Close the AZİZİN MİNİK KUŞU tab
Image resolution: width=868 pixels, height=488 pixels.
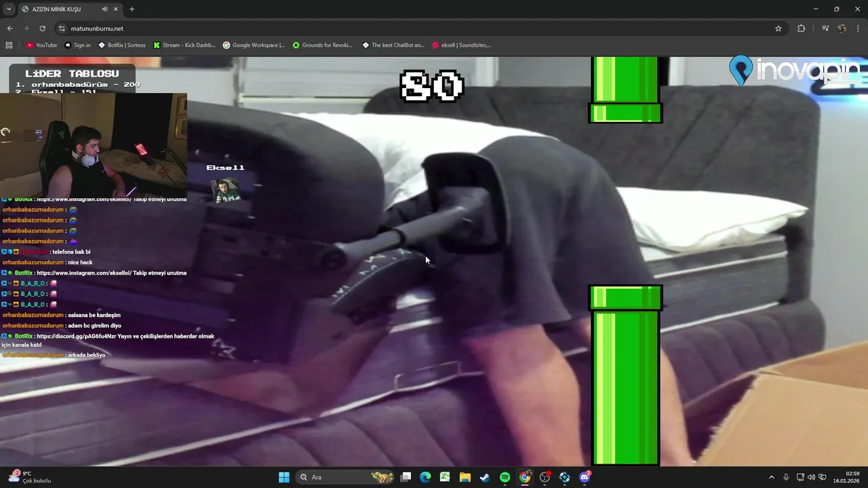pyautogui.click(x=116, y=9)
